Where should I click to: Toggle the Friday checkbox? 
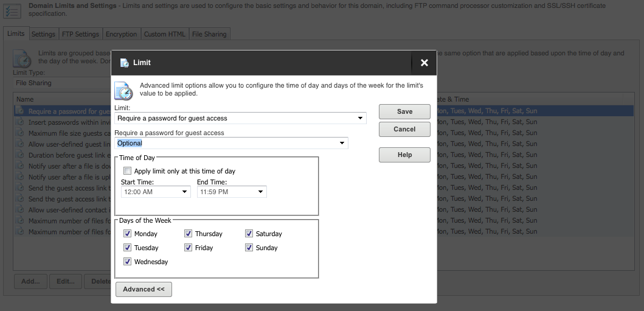click(x=188, y=248)
